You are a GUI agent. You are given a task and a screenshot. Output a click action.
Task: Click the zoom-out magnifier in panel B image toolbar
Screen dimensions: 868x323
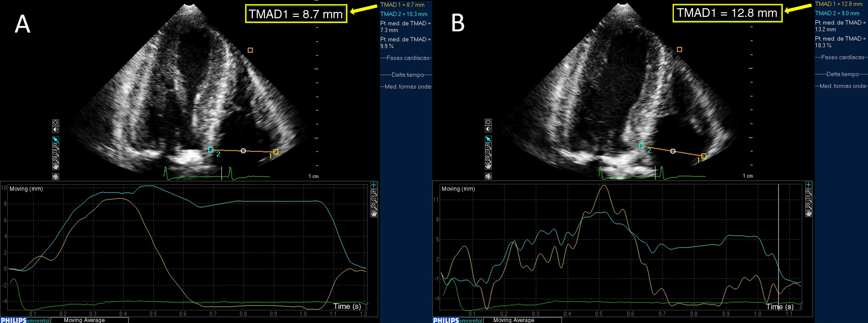[488, 152]
